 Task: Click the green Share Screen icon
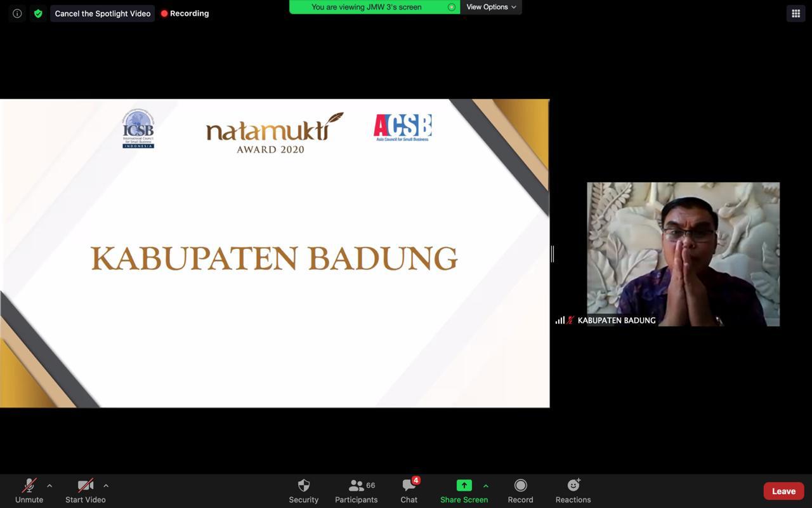pyautogui.click(x=464, y=486)
